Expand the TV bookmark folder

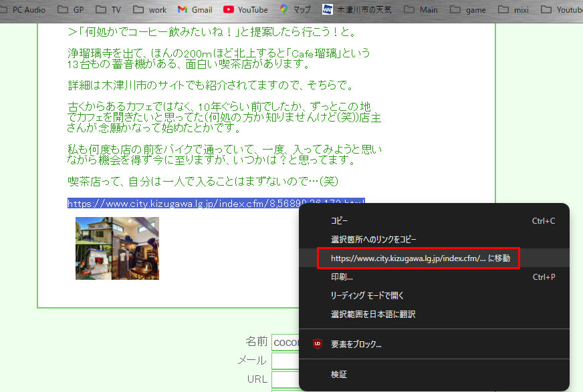pyautogui.click(x=108, y=10)
